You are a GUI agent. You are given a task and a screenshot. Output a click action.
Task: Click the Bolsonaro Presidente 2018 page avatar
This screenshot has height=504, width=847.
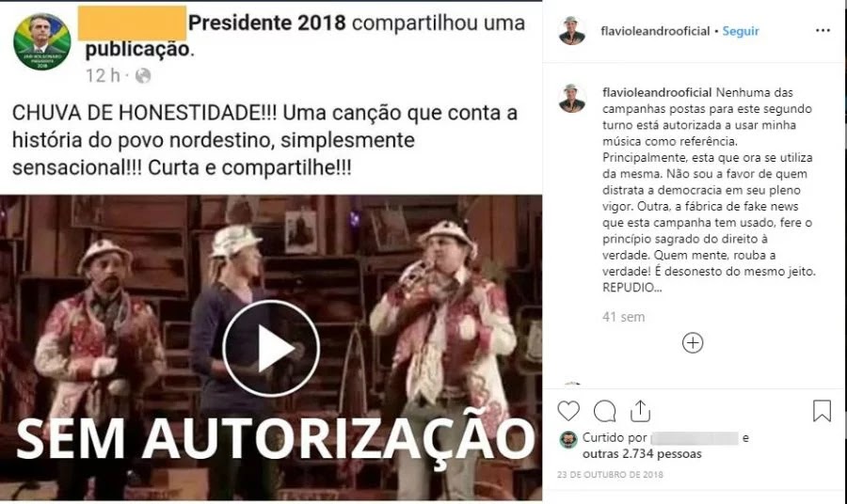(x=42, y=42)
